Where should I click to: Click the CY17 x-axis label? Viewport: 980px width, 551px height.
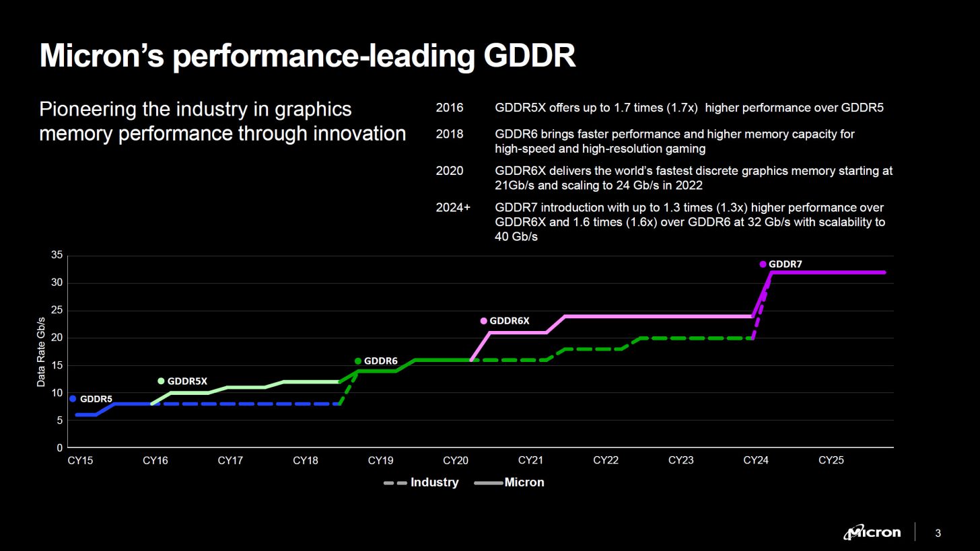pyautogui.click(x=230, y=461)
